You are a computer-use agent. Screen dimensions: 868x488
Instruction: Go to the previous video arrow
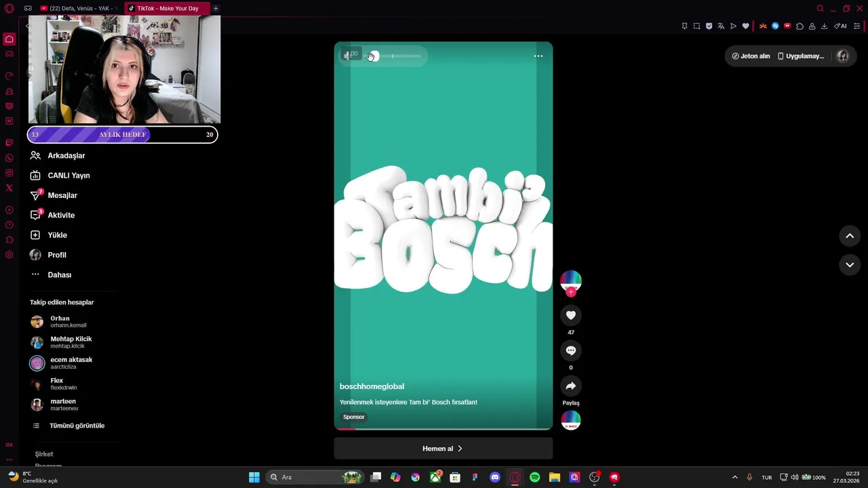pos(850,236)
